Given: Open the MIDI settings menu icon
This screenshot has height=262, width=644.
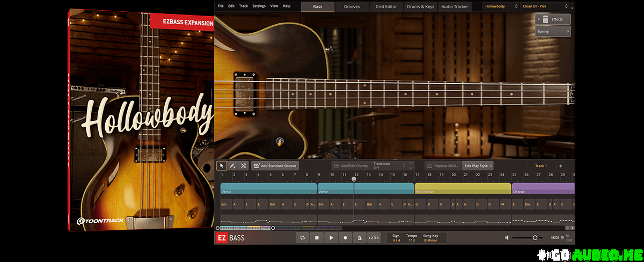Looking at the screenshot, I should click(562, 238).
